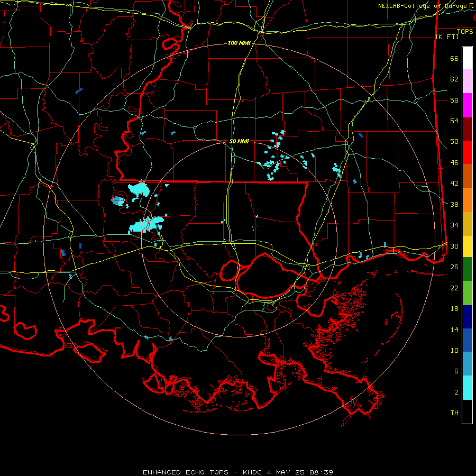The image size is (476, 476).
Task: Click the 62 value on the legend
Action: [x=454, y=79]
